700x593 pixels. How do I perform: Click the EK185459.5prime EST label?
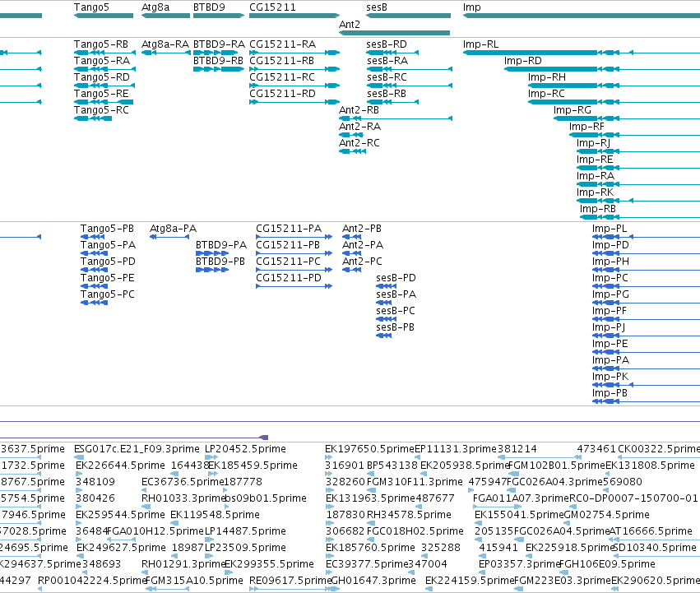tap(253, 466)
